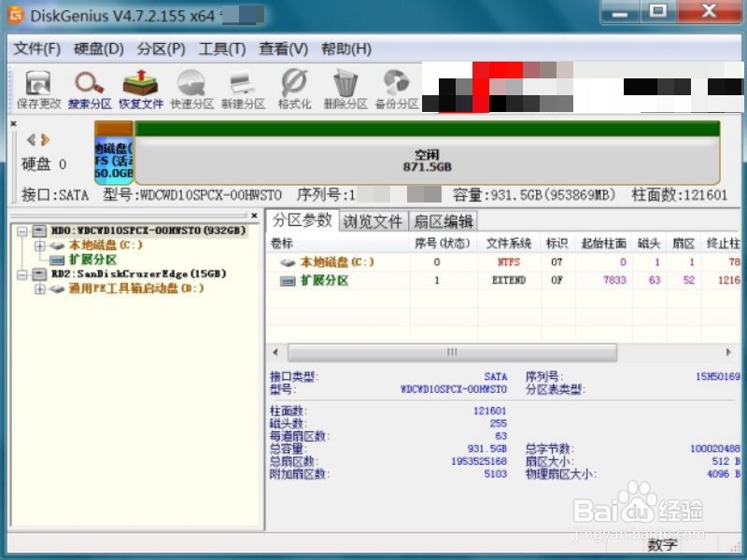
Task: Select 本地磁盘(C:) row in partition table
Action: [503, 262]
